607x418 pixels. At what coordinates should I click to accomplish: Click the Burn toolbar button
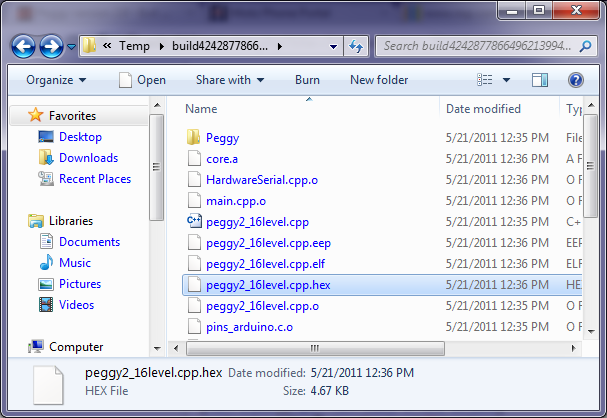[x=307, y=80]
